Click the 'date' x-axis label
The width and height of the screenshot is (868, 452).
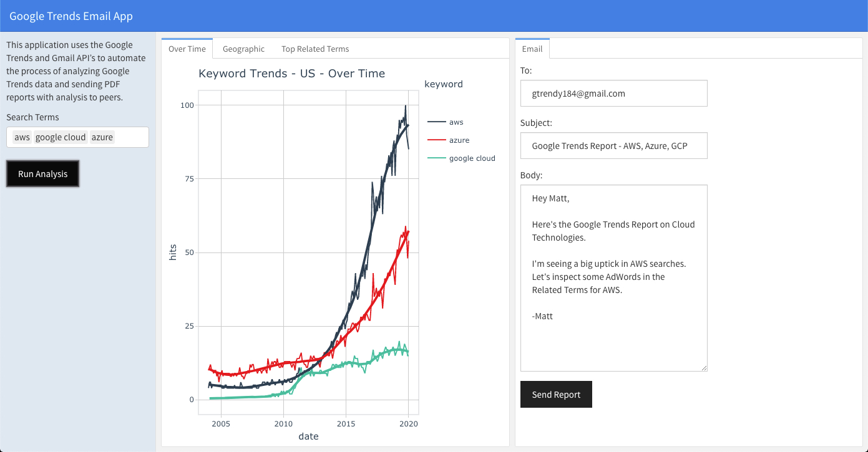(x=308, y=436)
